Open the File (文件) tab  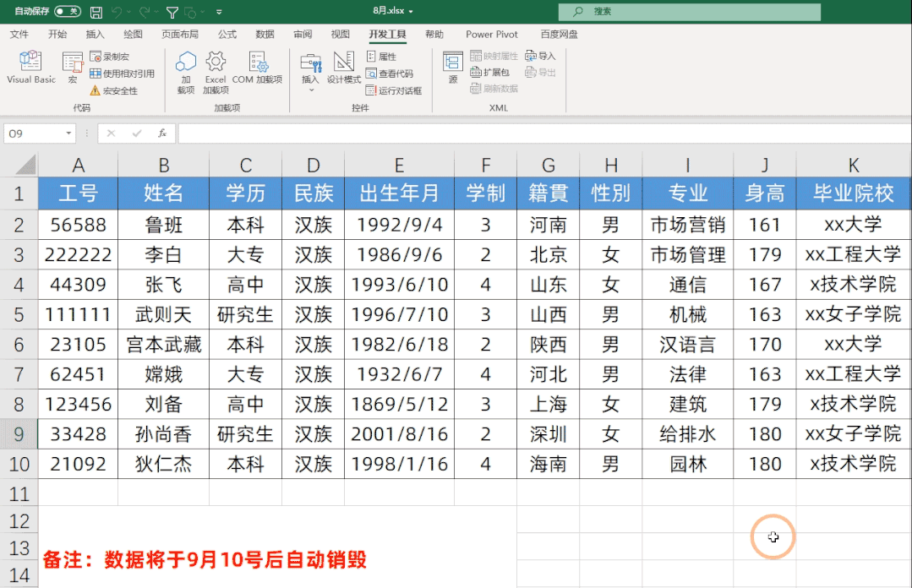pos(19,35)
